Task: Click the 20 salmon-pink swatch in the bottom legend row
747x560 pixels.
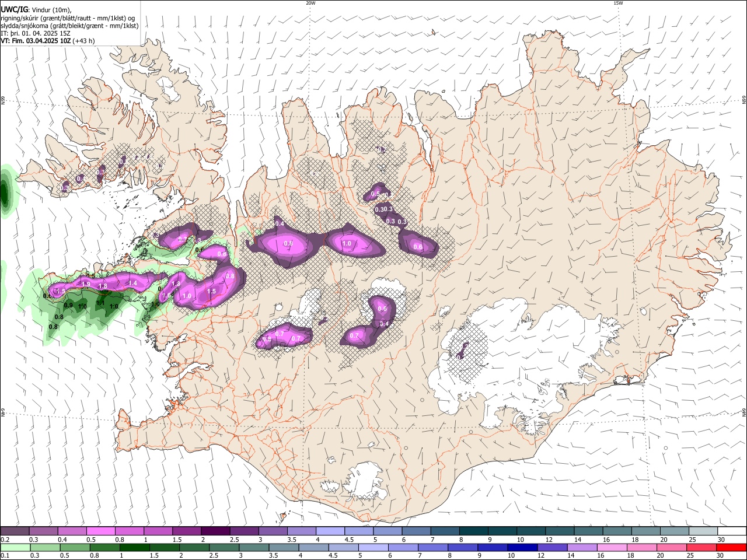Action: pos(671,547)
